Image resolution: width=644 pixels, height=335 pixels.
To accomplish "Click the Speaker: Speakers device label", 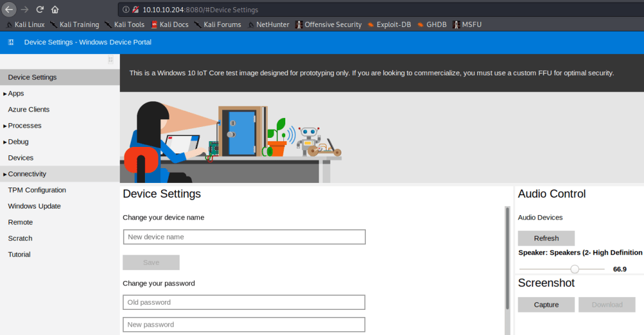I will [x=580, y=253].
